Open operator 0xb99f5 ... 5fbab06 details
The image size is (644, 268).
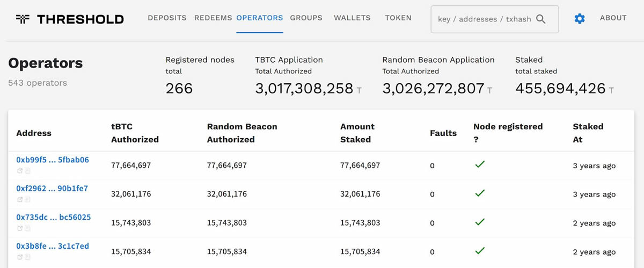53,160
